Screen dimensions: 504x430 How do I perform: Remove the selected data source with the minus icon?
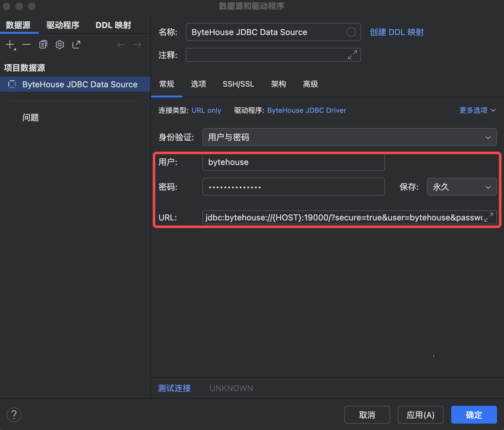[x=26, y=45]
